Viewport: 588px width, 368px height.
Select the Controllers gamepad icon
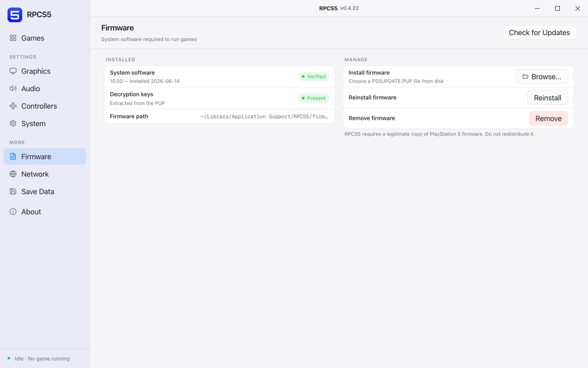click(x=13, y=106)
